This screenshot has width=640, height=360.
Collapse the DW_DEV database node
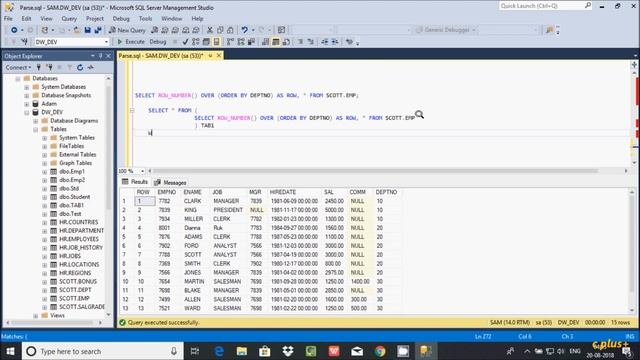27,112
